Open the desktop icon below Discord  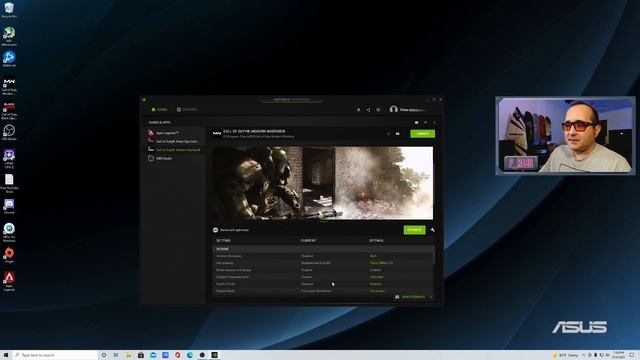pos(9,232)
